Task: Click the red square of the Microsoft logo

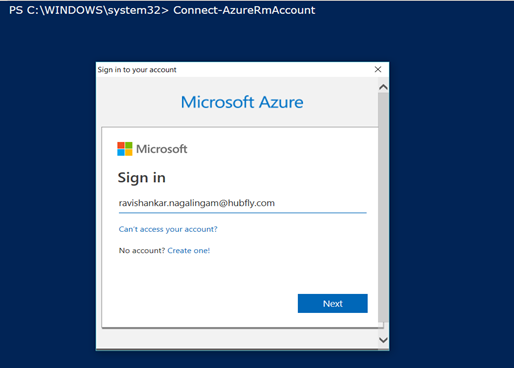Action: coord(121,145)
